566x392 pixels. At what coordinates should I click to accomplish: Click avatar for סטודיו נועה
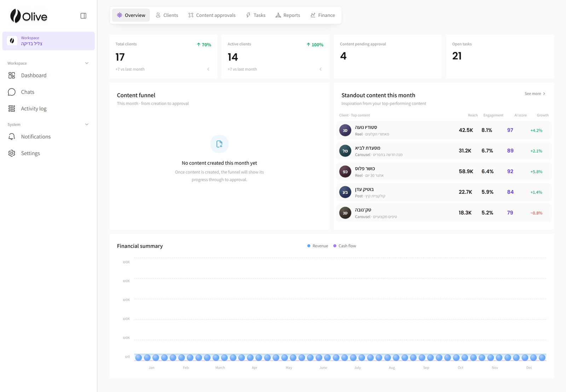[345, 130]
